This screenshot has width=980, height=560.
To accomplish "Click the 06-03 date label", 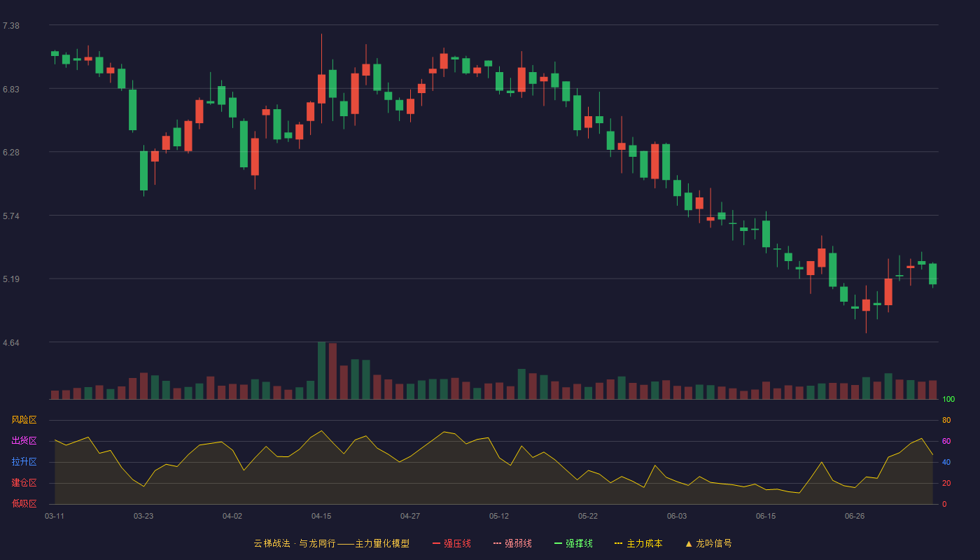I will click(x=677, y=516).
